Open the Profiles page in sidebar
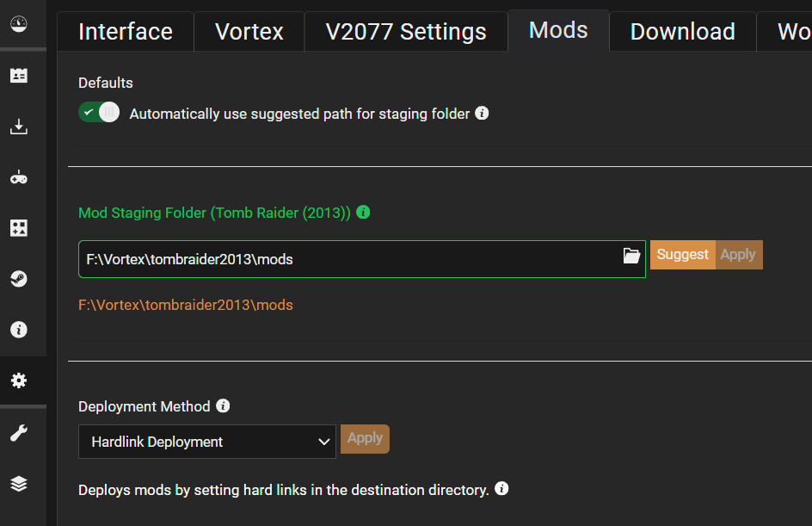The image size is (812, 526). 19,76
